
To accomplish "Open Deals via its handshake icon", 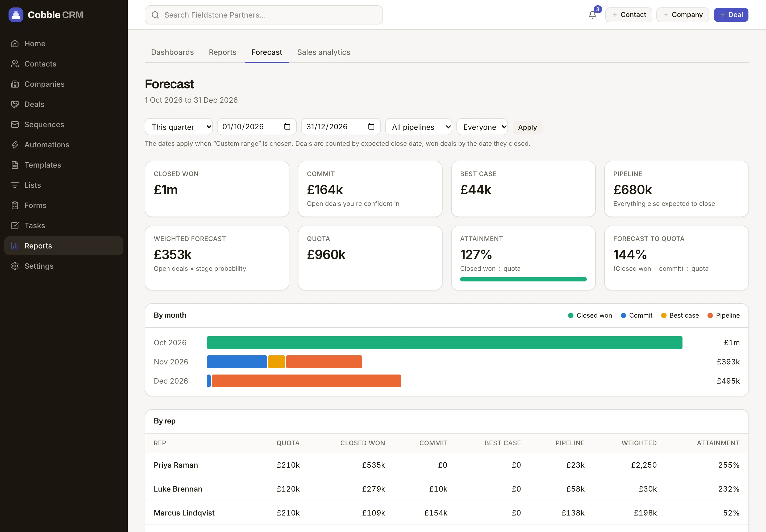I will pyautogui.click(x=15, y=104).
